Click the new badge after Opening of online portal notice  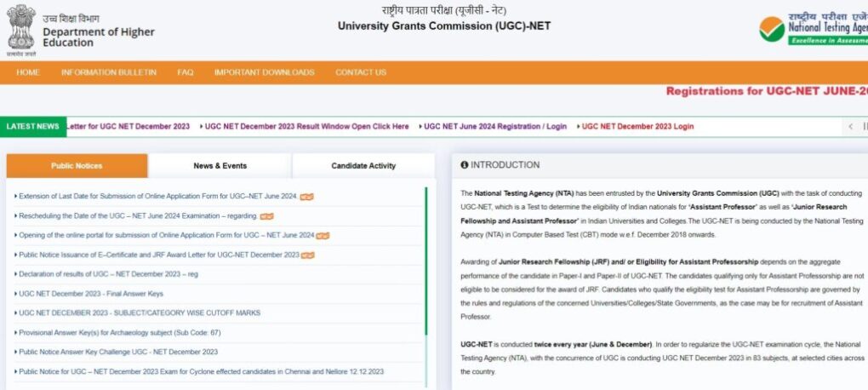(323, 235)
